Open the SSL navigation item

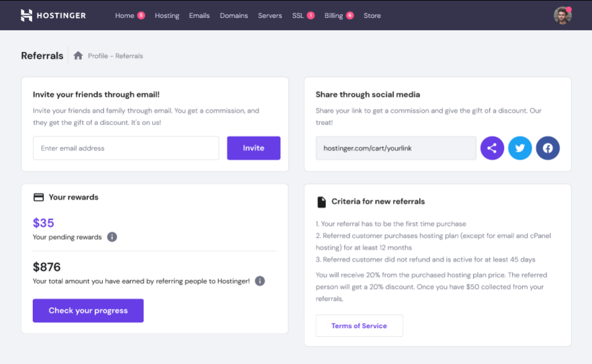(298, 15)
